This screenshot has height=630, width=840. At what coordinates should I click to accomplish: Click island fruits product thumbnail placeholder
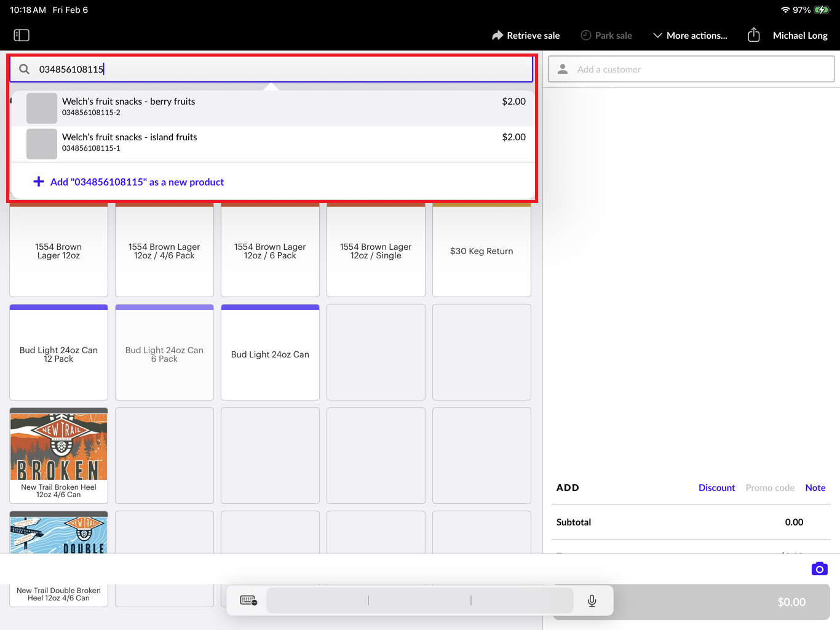[x=42, y=144]
